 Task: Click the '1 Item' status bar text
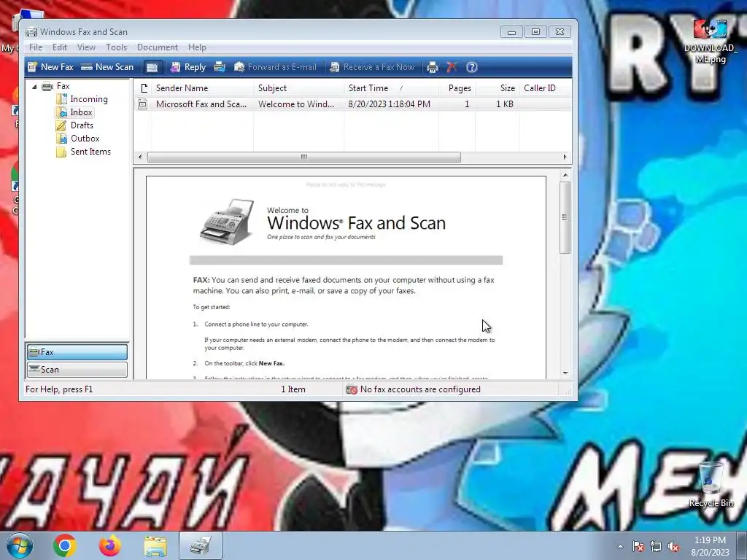(x=293, y=389)
